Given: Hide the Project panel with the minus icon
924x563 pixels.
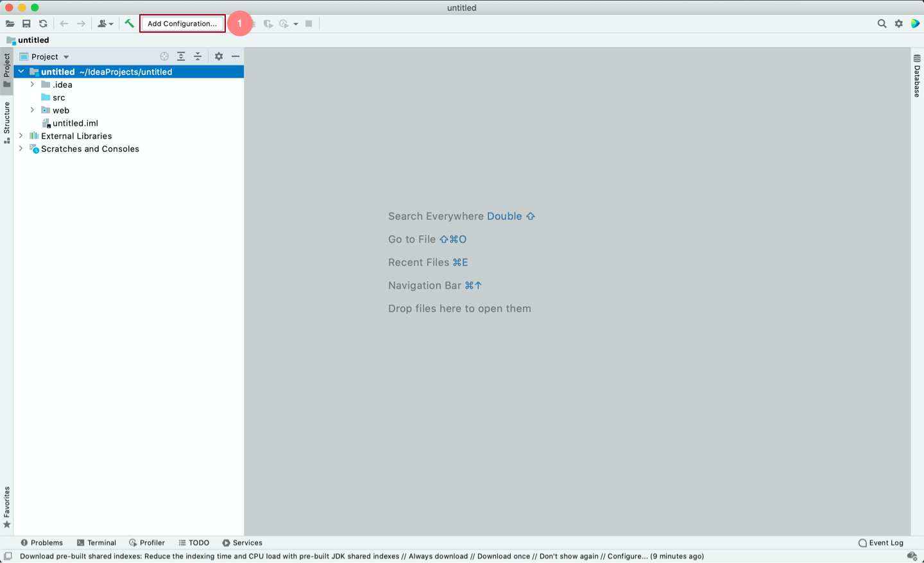Looking at the screenshot, I should pyautogui.click(x=235, y=56).
